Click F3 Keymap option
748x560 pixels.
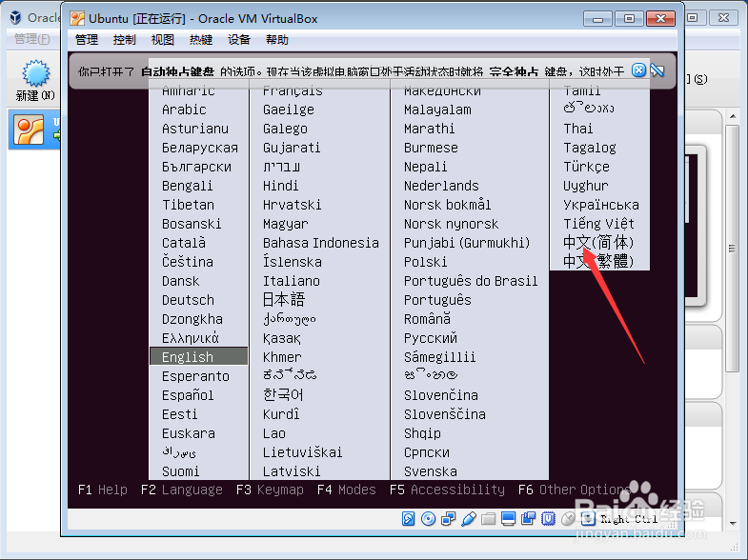[x=270, y=490]
